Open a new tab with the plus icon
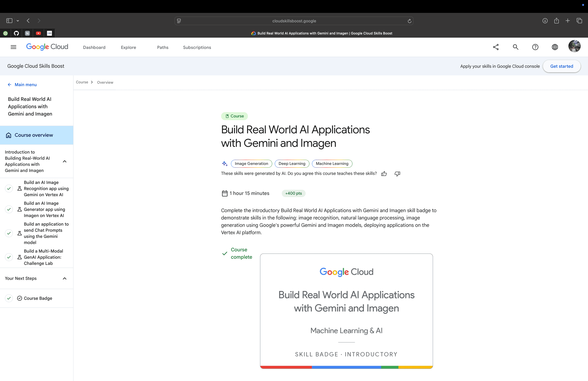This screenshot has height=381, width=588. (x=568, y=21)
